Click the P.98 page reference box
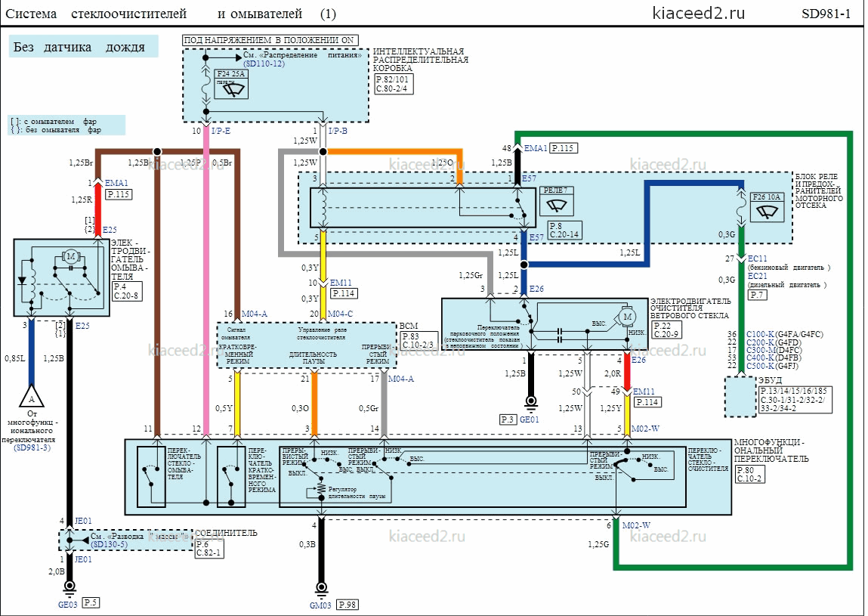868x616 pixels. pyautogui.click(x=347, y=605)
